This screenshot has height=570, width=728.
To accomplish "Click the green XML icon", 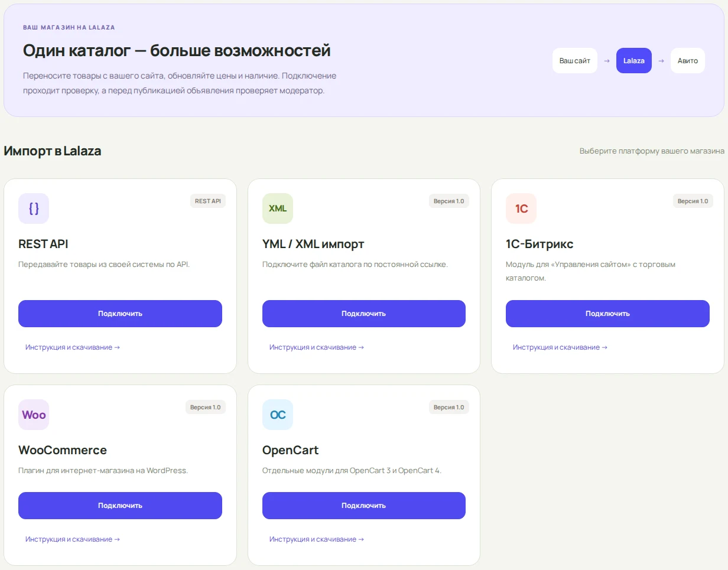I will click(x=278, y=209).
